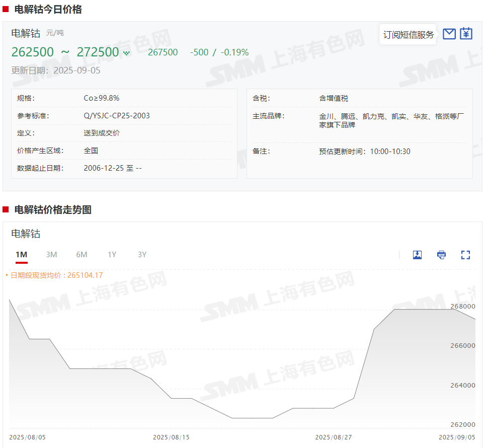Screen dimensions: 486x448
Task: Click the red square beside 电解钴价格走势图
Action: (x=6, y=209)
